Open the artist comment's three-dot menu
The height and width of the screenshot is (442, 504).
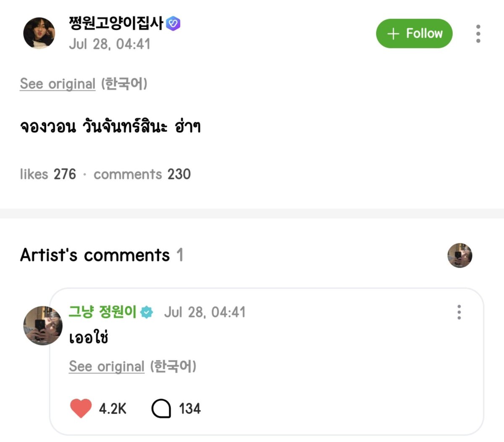[x=459, y=312]
